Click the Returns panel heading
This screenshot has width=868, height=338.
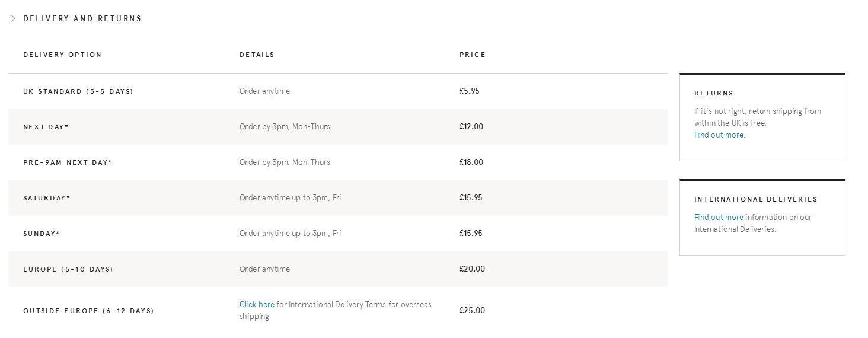click(x=714, y=93)
